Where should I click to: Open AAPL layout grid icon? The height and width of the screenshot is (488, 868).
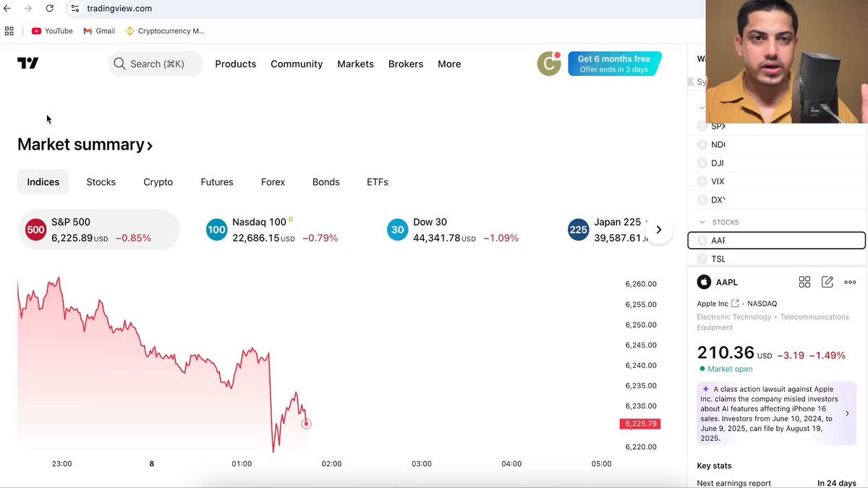(804, 282)
